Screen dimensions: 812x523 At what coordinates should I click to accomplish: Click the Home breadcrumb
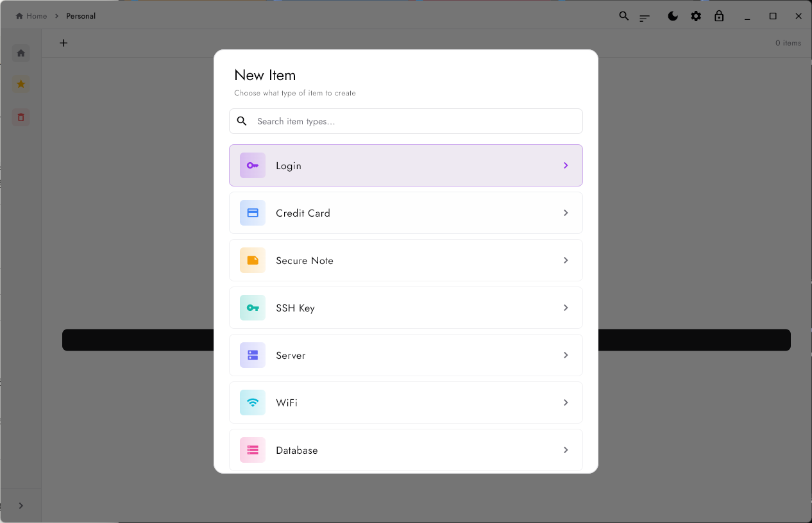pyautogui.click(x=31, y=16)
